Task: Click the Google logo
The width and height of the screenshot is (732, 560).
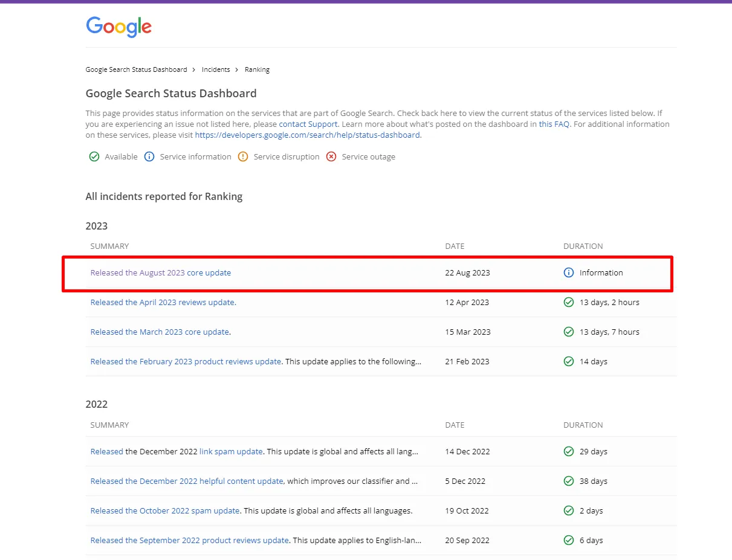Action: (x=118, y=27)
